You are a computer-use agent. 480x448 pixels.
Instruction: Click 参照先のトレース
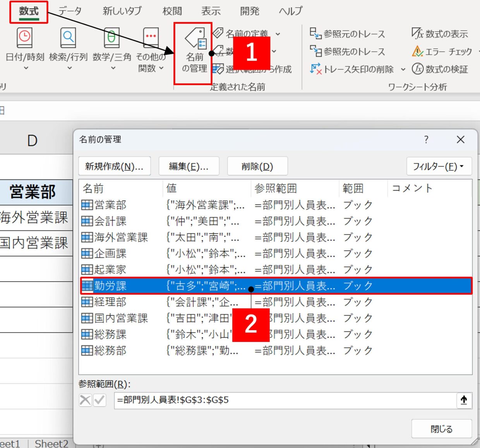coord(347,51)
